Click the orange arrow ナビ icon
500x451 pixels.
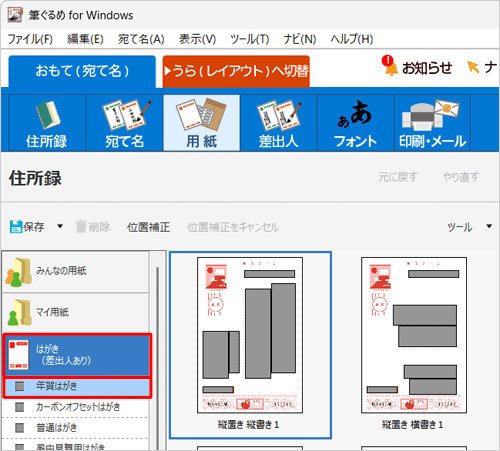point(473,67)
